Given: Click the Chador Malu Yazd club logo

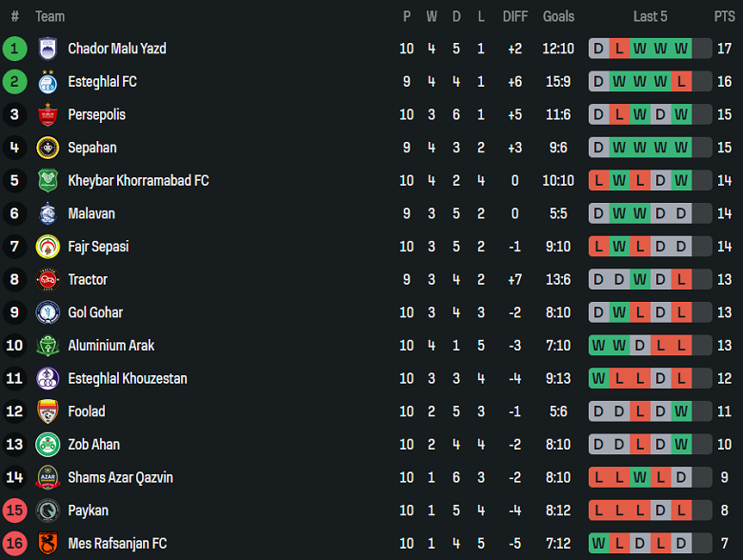Looking at the screenshot, I should pyautogui.click(x=48, y=49).
